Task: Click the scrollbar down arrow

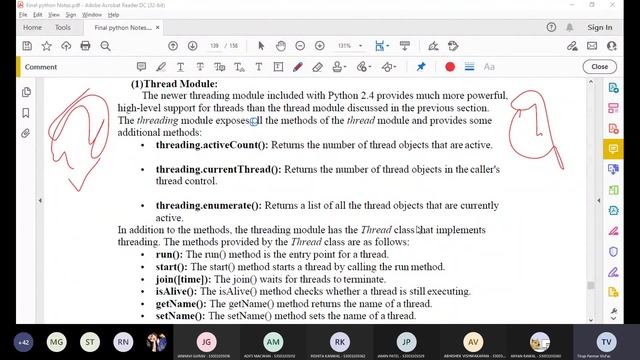Action: tap(591, 320)
